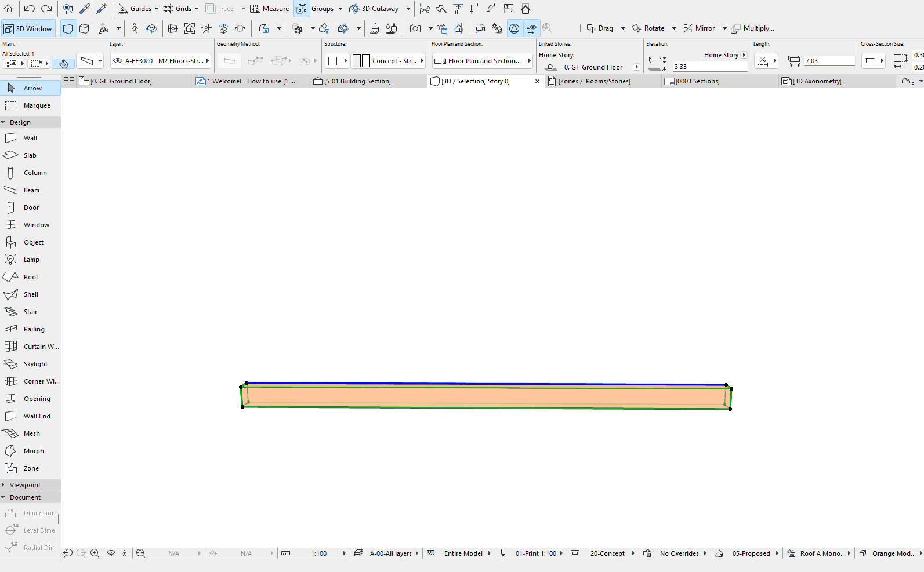This screenshot has width=924, height=572.
Task: Select the Zone tool
Action: tap(30, 468)
